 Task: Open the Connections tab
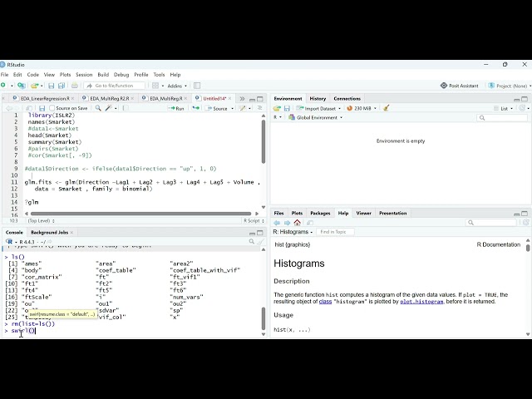[x=347, y=98]
